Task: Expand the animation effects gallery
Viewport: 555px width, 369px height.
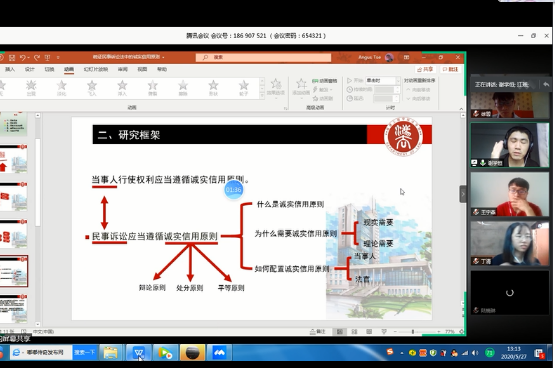Action: coord(262,96)
